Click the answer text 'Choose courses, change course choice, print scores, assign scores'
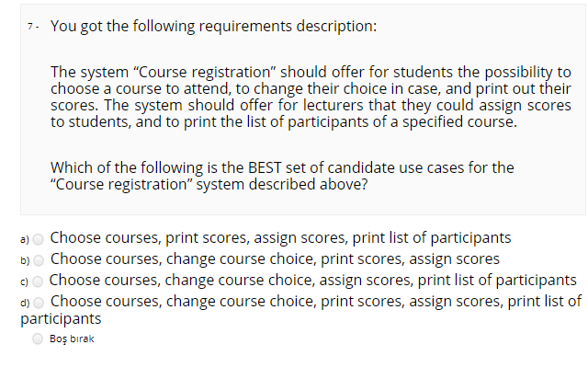Image resolution: width=588 pixels, height=379 pixels. coord(275,259)
